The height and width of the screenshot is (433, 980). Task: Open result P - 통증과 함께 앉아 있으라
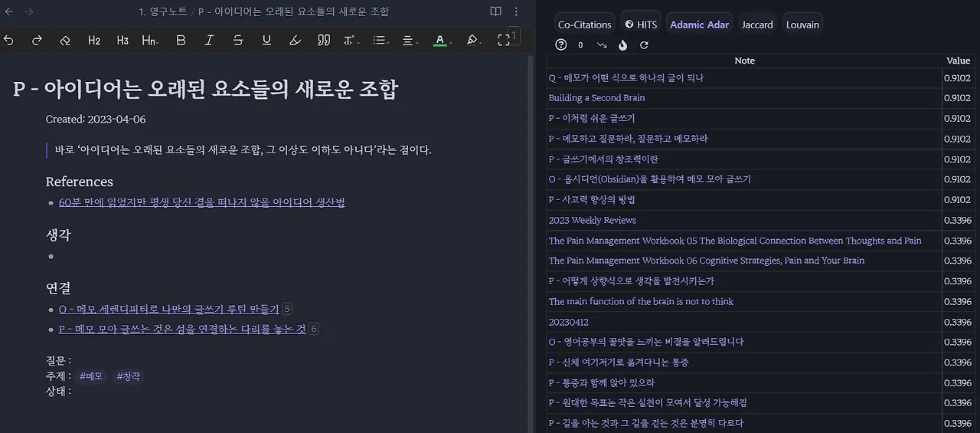coord(601,382)
